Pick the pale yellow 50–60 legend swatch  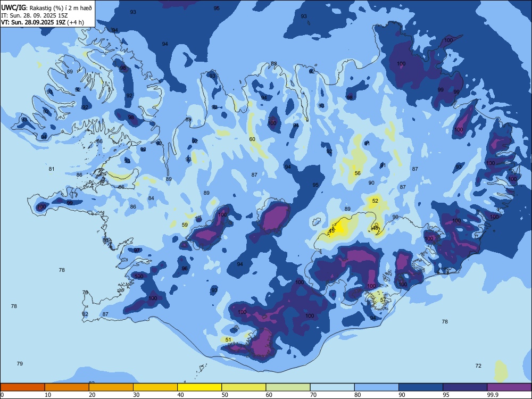[x=244, y=387]
